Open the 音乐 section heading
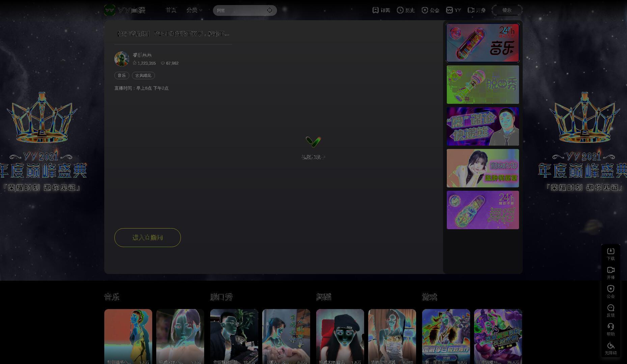Viewport: 627px width, 364px height. click(112, 297)
